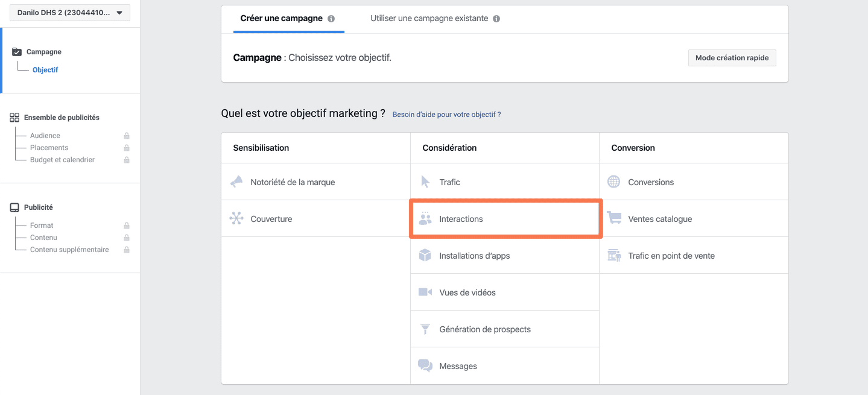Click the megaphone icon for Notoriété de la marque
Image resolution: width=868 pixels, height=395 pixels.
[x=236, y=182]
